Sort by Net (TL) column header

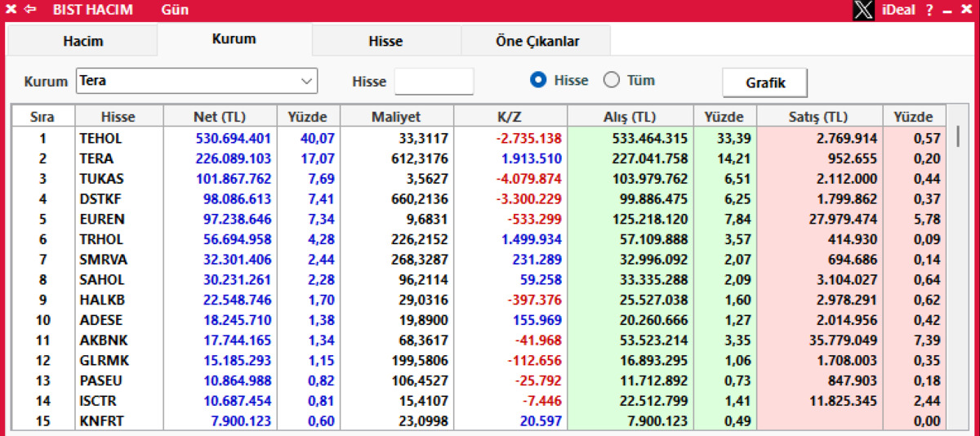pyautogui.click(x=220, y=117)
